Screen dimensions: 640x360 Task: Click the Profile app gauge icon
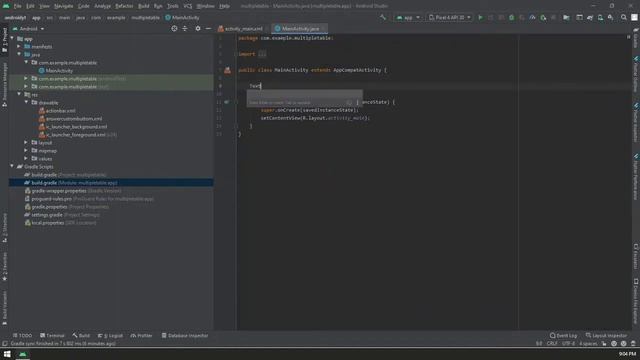[532, 18]
